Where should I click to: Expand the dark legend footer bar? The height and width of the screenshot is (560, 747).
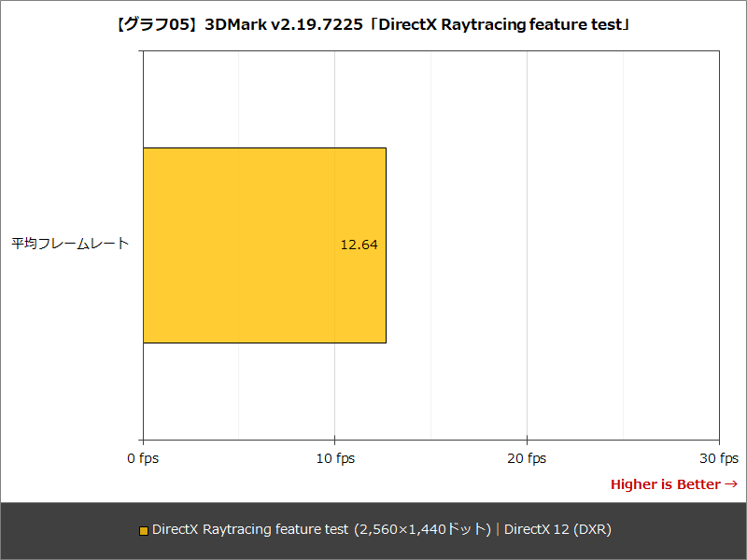373,528
